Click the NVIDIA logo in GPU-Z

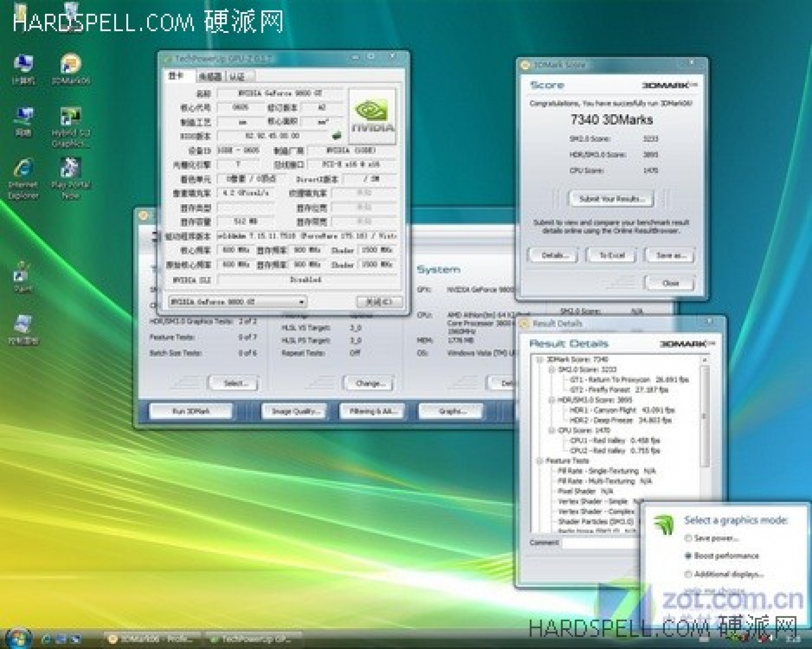coord(372,116)
